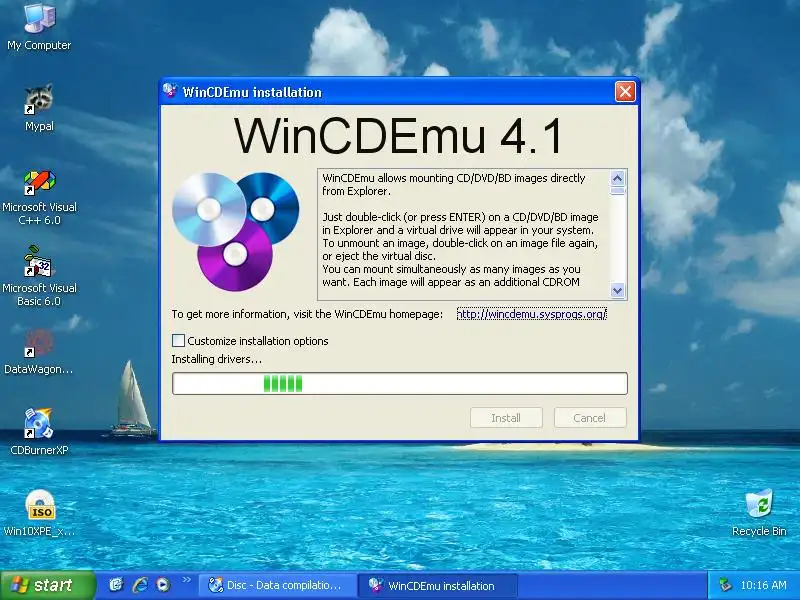The width and height of the screenshot is (800, 600).
Task: Select the DataWagon desktop shortcut
Action: [x=39, y=353]
